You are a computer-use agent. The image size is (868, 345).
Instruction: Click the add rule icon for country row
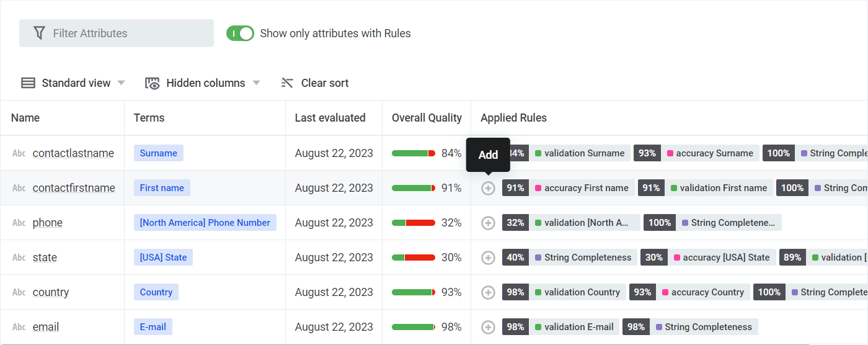[x=489, y=292]
